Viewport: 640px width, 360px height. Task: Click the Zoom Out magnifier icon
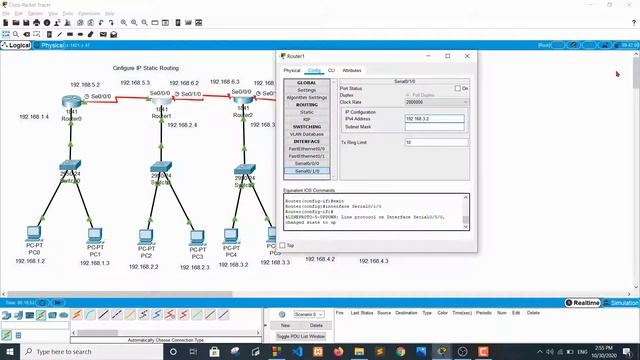[x=144, y=23]
